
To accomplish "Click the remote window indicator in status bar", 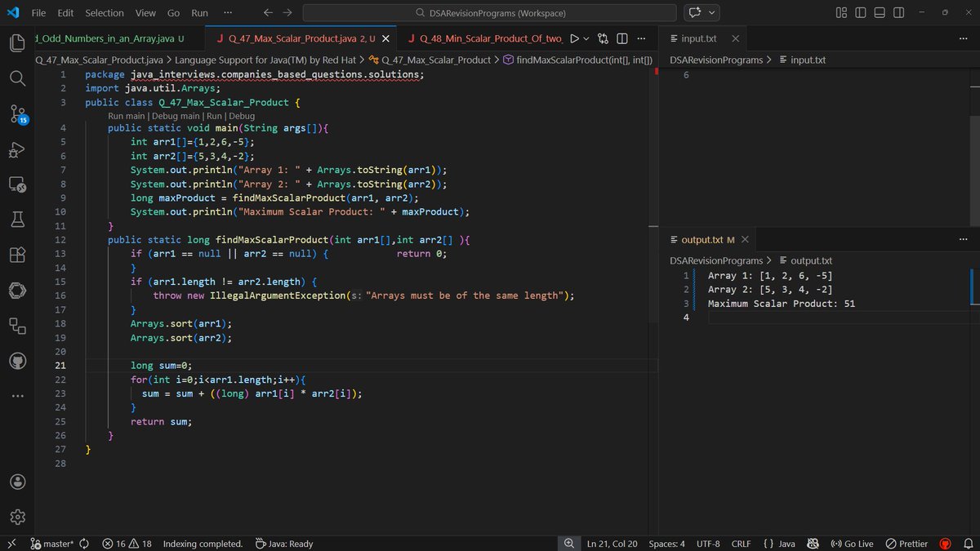I will pyautogui.click(x=11, y=544).
